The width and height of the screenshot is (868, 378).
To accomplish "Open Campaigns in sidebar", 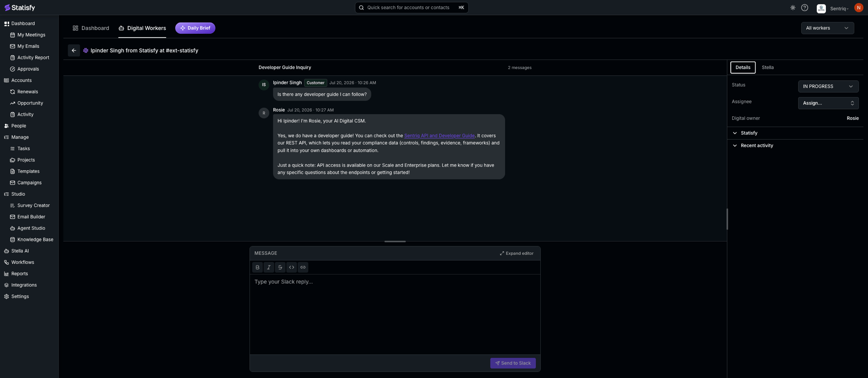I will point(30,183).
